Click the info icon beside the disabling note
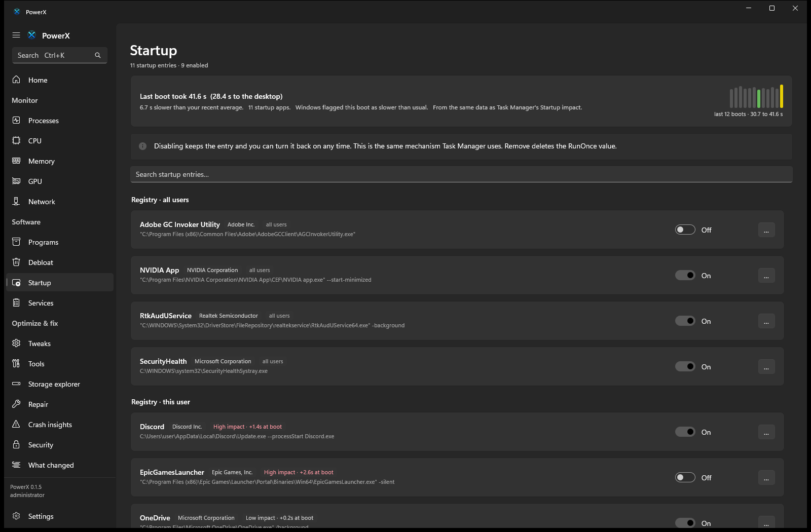This screenshot has width=811, height=532. tap(143, 146)
